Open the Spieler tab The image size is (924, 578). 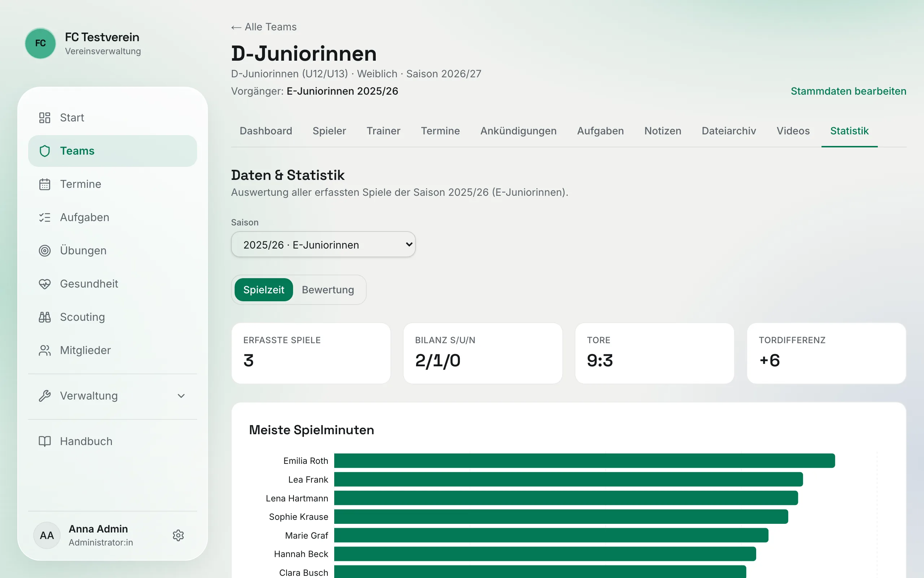(329, 131)
